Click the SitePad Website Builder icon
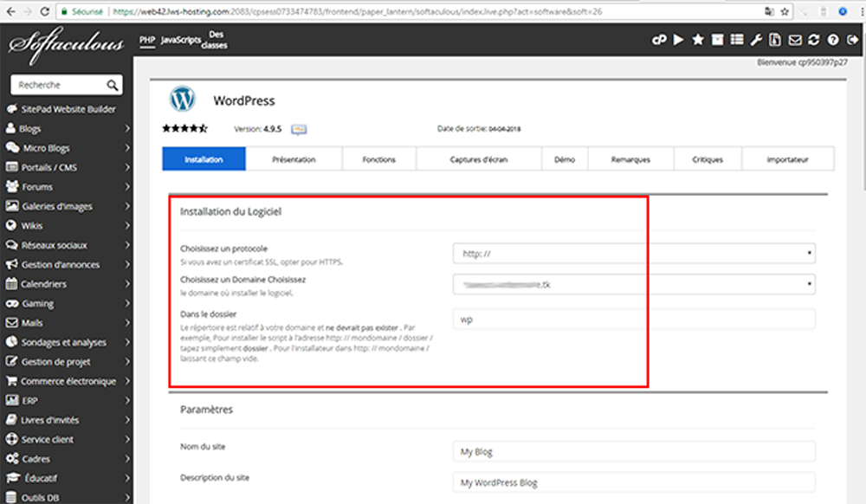Image resolution: width=866 pixels, height=504 pixels. pyautogui.click(x=11, y=109)
